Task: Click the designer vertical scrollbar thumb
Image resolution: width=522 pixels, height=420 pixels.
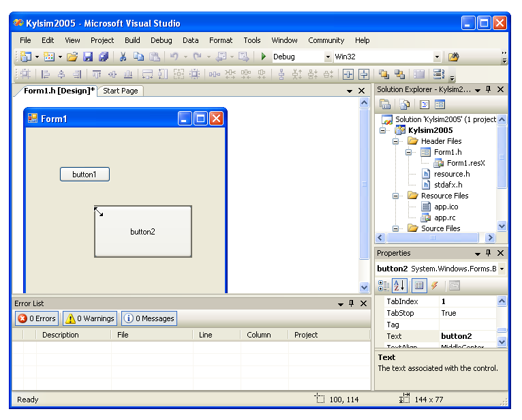Action: click(364, 184)
